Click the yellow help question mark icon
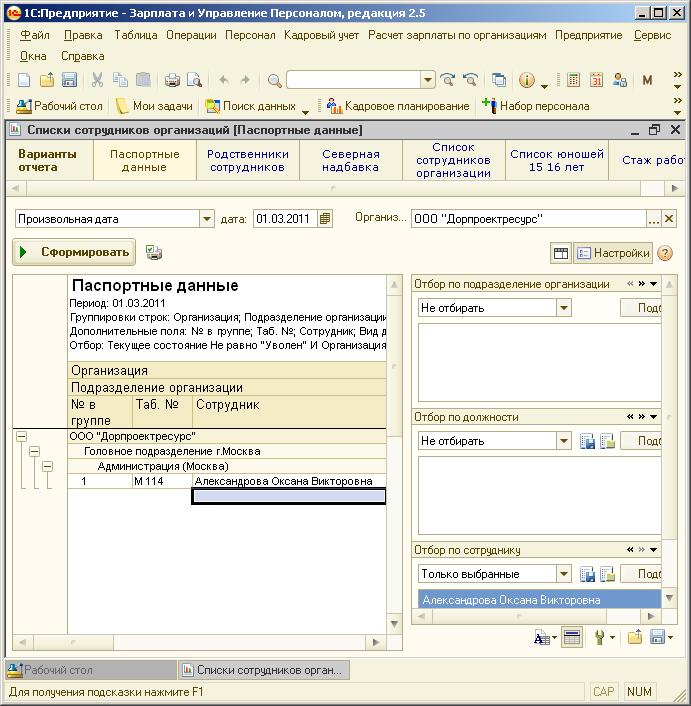This screenshot has height=706, width=691. pyautogui.click(x=665, y=253)
